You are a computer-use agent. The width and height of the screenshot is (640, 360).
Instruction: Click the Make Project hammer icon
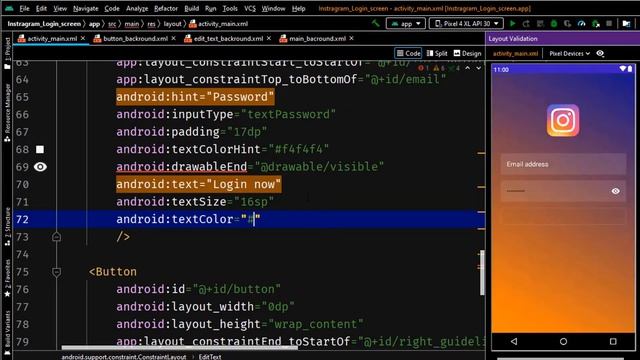[x=376, y=24]
